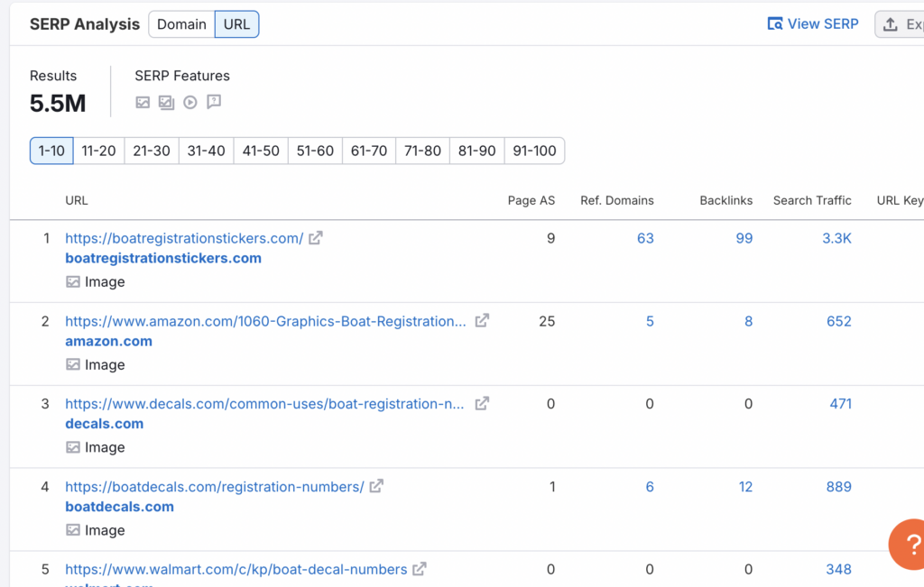Click the Page AS column header
This screenshot has height=587, width=924.
(x=531, y=200)
